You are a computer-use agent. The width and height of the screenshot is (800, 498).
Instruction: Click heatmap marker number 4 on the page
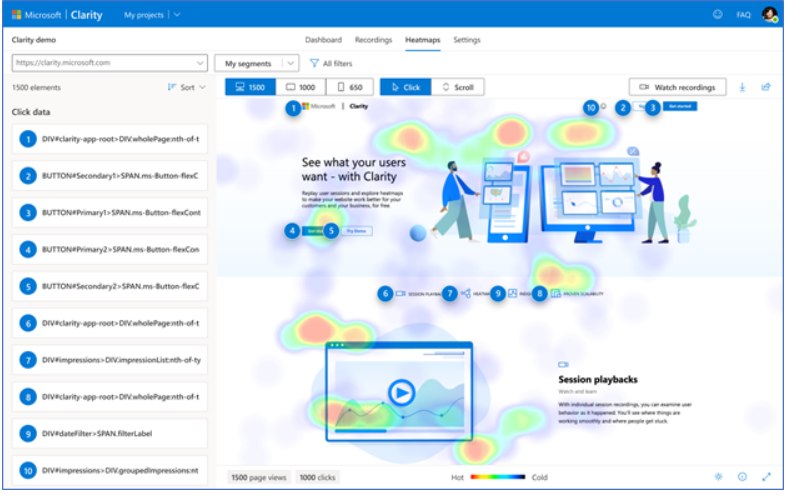(x=292, y=231)
